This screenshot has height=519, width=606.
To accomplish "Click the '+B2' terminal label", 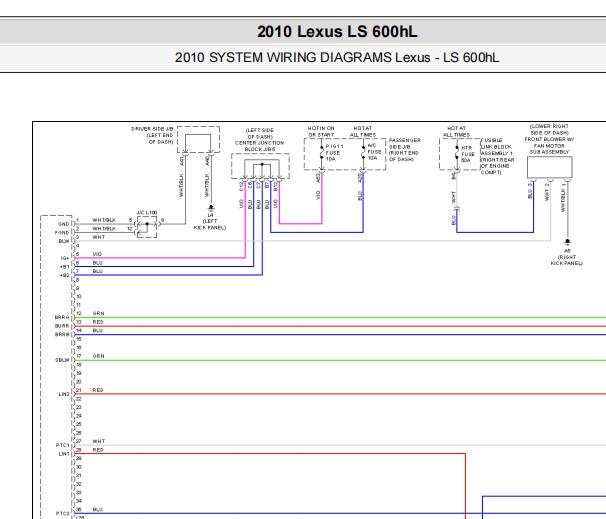I will coord(65,275).
